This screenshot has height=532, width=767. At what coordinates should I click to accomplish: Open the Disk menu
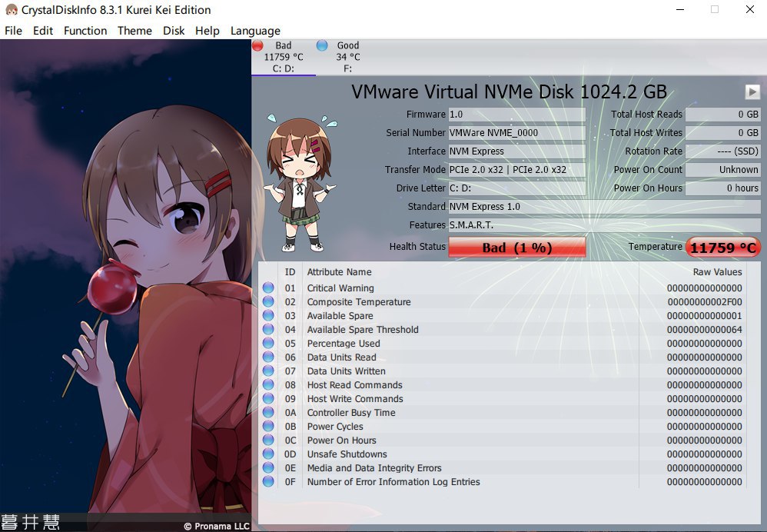(174, 31)
